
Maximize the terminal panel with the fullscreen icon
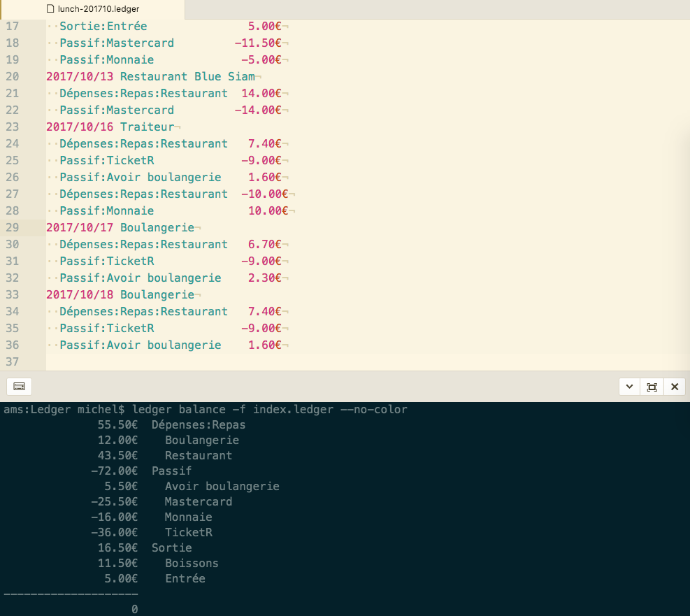pyautogui.click(x=652, y=387)
